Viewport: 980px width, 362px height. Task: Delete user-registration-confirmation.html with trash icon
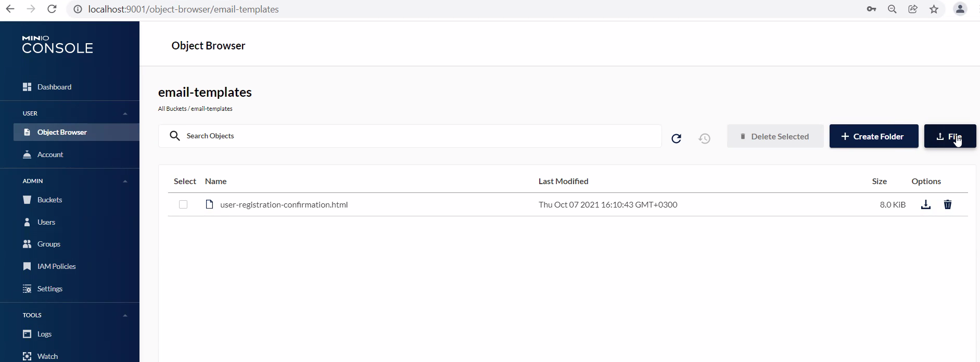pyautogui.click(x=947, y=204)
